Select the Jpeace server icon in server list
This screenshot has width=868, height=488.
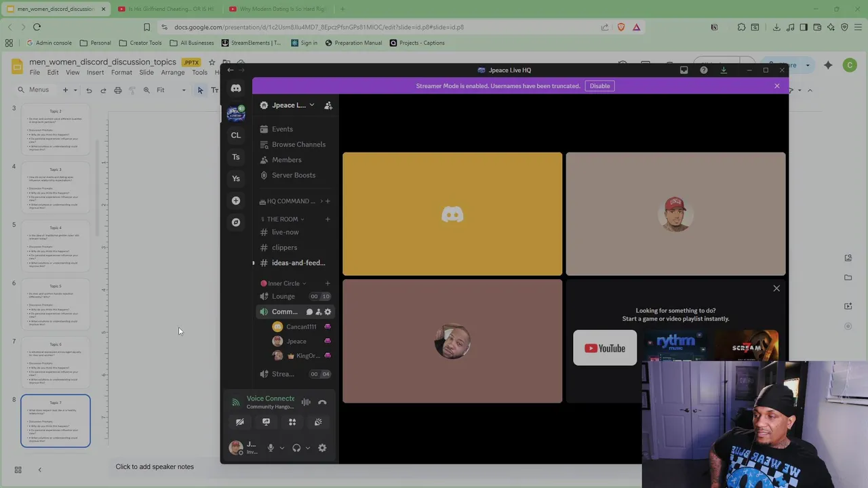(x=235, y=113)
